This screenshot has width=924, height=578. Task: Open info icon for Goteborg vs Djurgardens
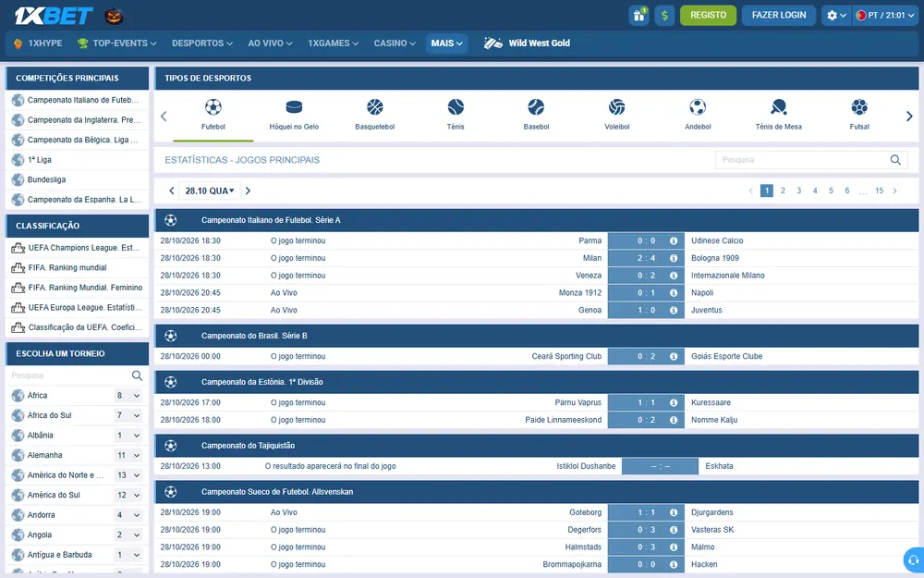point(673,512)
